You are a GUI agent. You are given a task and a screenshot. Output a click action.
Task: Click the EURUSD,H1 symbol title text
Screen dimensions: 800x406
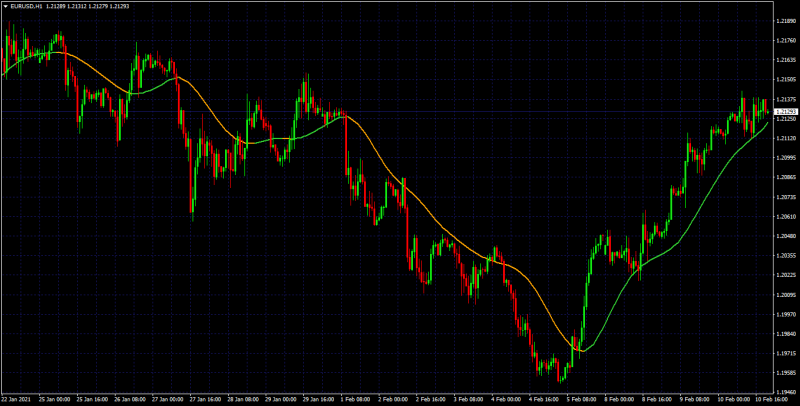pyautogui.click(x=26, y=6)
